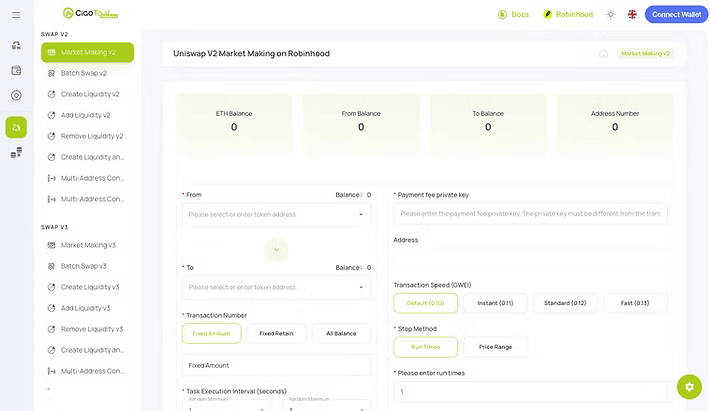Click the info icon beside Market Making v2 tag

[x=603, y=54]
